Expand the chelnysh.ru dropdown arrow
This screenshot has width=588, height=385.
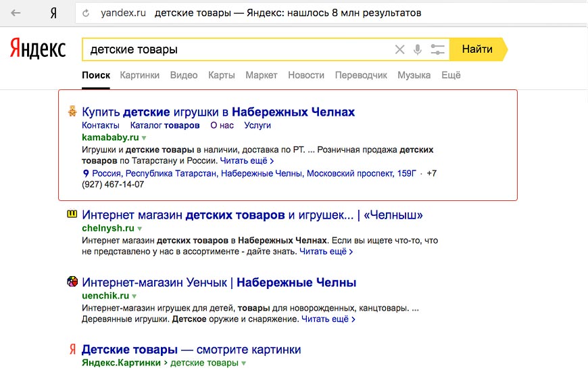[140, 229]
